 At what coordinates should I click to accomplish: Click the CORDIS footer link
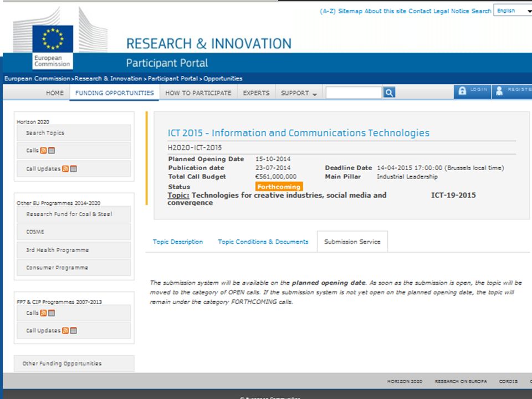pos(508,381)
